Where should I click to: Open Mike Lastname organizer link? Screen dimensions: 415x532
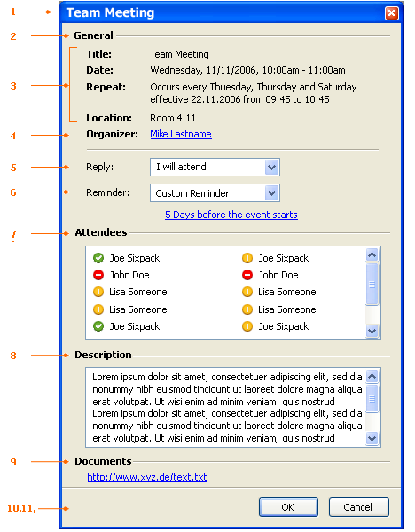(x=181, y=134)
